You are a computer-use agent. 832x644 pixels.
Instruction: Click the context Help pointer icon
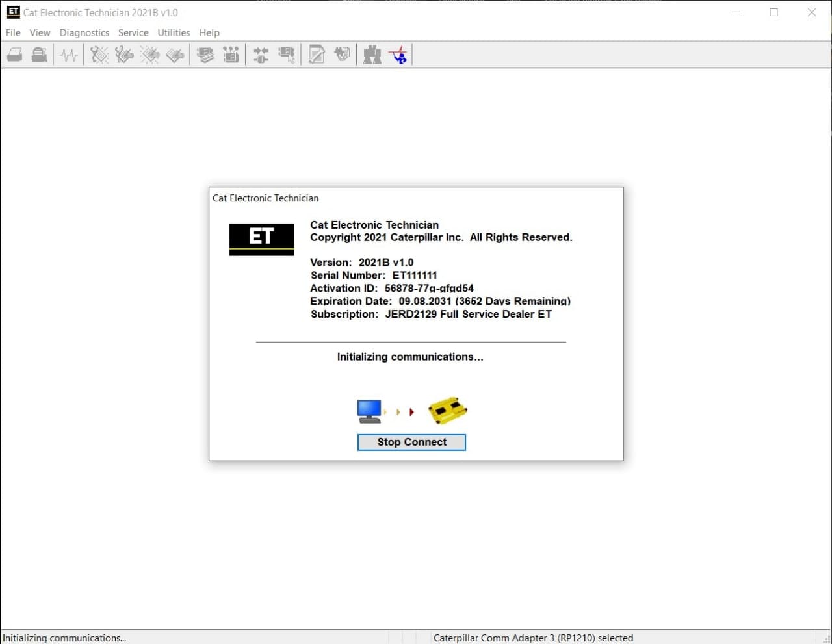click(399, 55)
